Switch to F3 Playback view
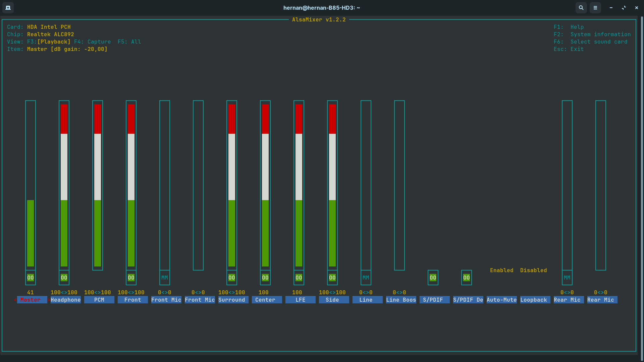 pyautogui.click(x=49, y=42)
